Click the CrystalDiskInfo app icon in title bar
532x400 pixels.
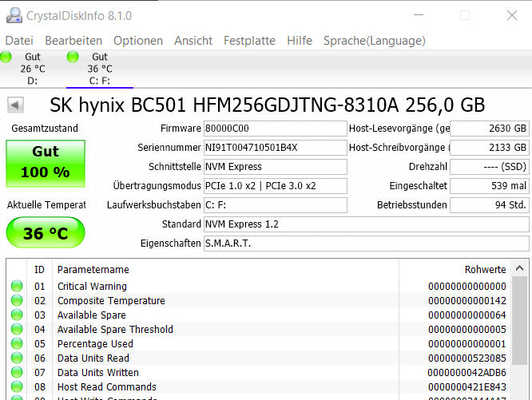click(14, 16)
